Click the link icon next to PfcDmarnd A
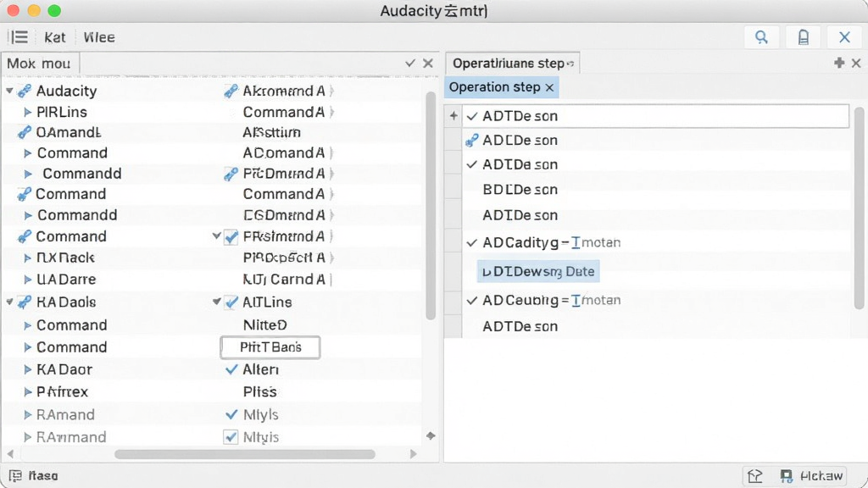868x488 pixels. point(231,174)
